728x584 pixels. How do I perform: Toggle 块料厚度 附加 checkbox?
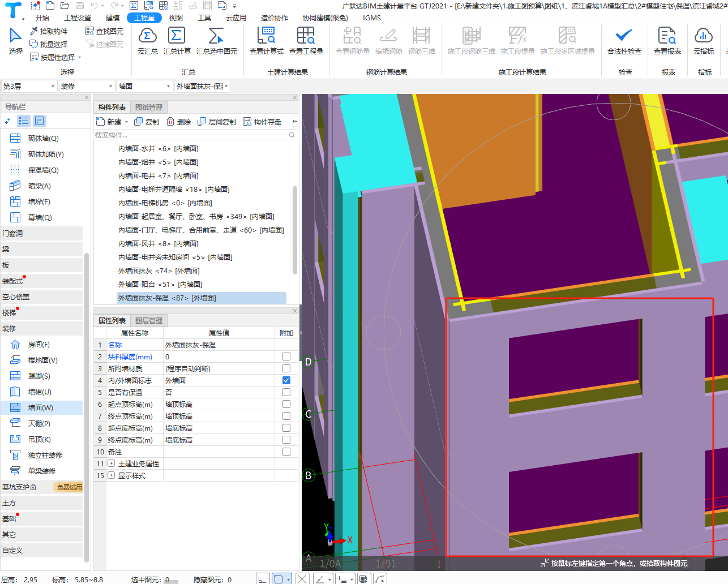(286, 357)
